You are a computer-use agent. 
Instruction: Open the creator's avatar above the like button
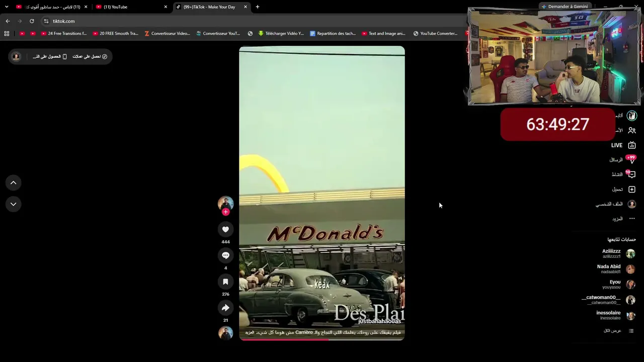225,203
